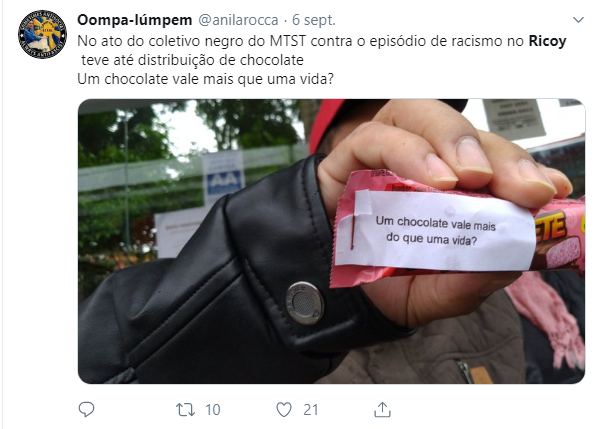Enlarge the attached chocolate bar photo

coord(331,241)
